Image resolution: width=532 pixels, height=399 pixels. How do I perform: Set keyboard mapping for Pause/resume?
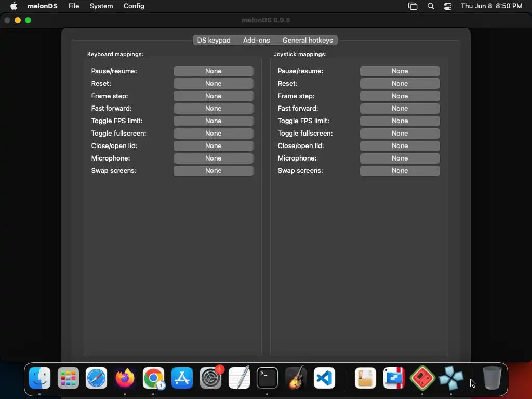click(x=214, y=71)
